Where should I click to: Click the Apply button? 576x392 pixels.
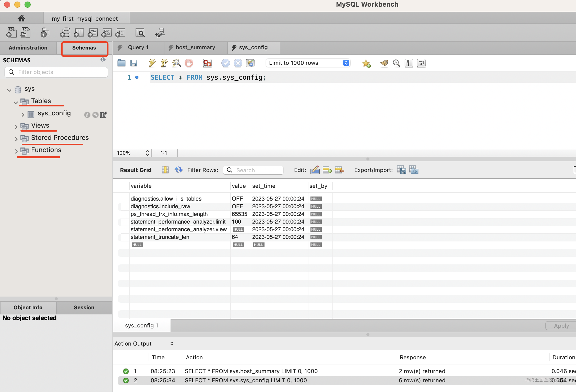click(x=561, y=326)
